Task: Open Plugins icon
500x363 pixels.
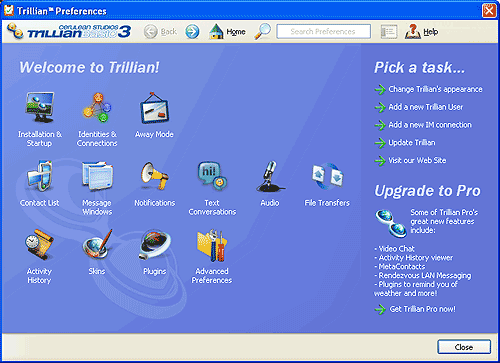Action: coord(154,245)
